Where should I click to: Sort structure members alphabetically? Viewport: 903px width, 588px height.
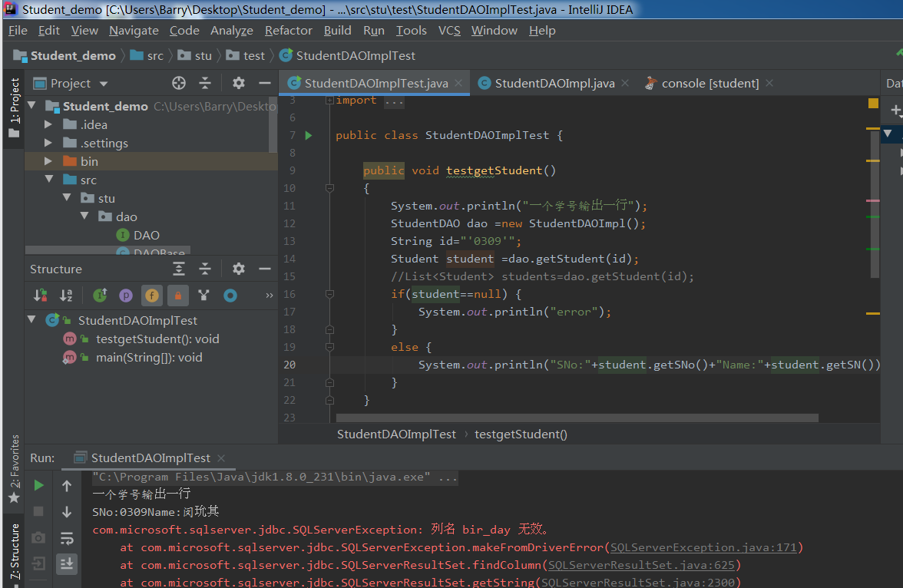[66, 295]
